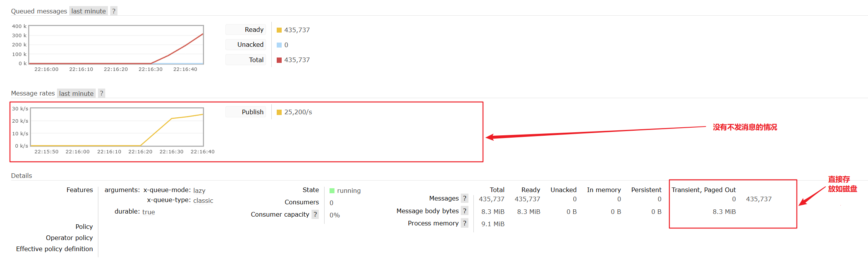Click the x-queue-type classic value
This screenshot has height=263, width=868.
click(x=203, y=201)
